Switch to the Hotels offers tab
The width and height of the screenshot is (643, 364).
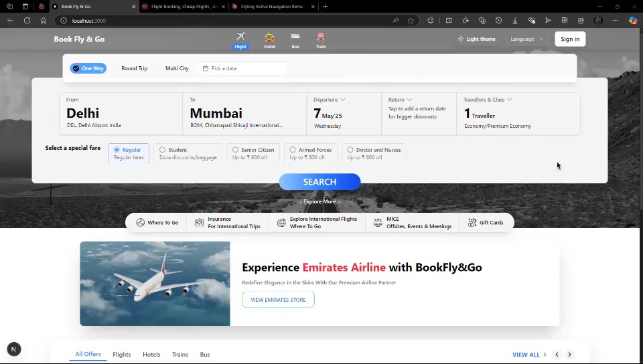(151, 355)
